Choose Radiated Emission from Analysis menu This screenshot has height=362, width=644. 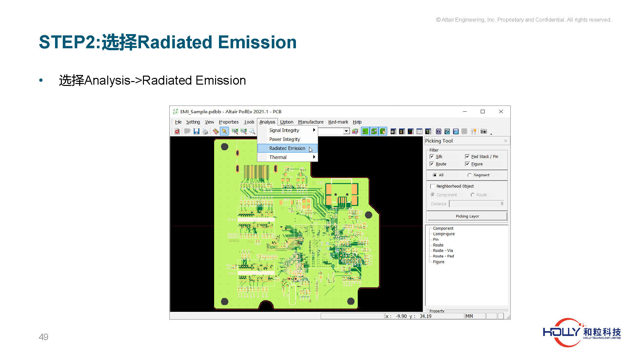(x=287, y=148)
